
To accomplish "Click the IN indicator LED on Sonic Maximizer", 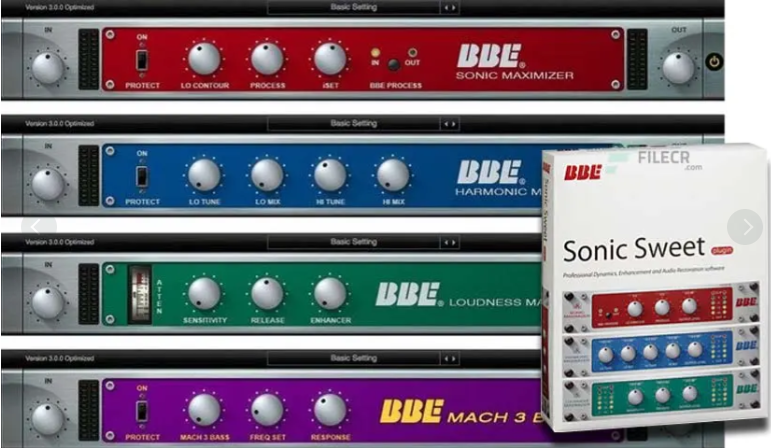I will (375, 52).
